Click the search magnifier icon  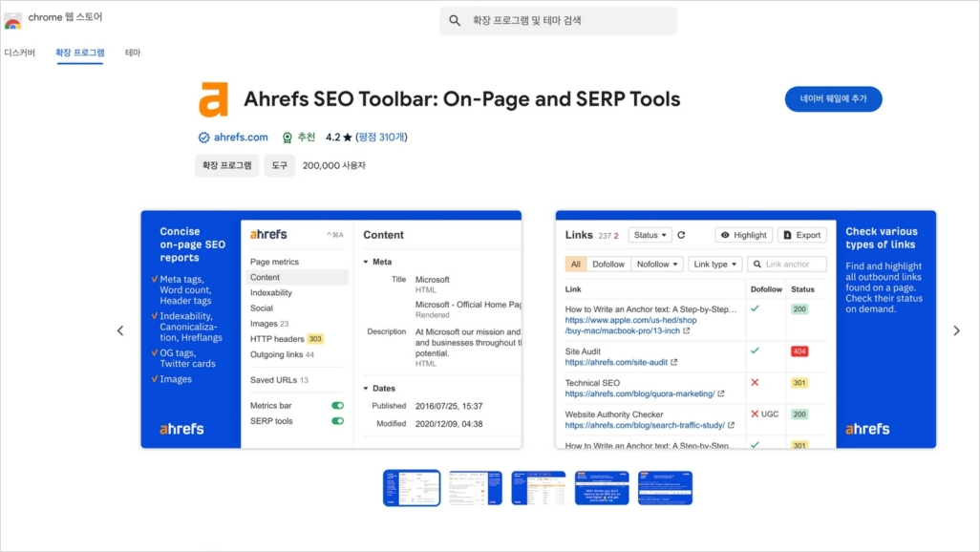(x=455, y=21)
